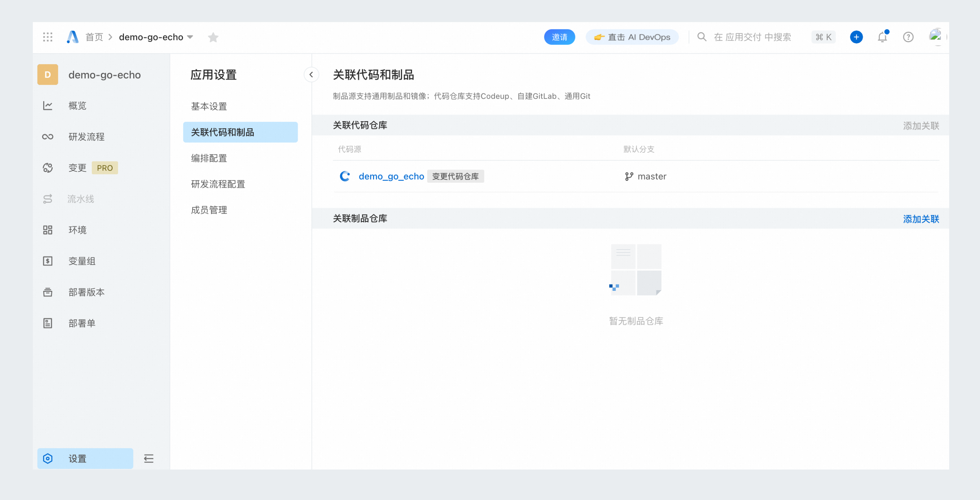Click the 研发流程 infinity icon
Screen dimensions: 980x500
(x=48, y=137)
